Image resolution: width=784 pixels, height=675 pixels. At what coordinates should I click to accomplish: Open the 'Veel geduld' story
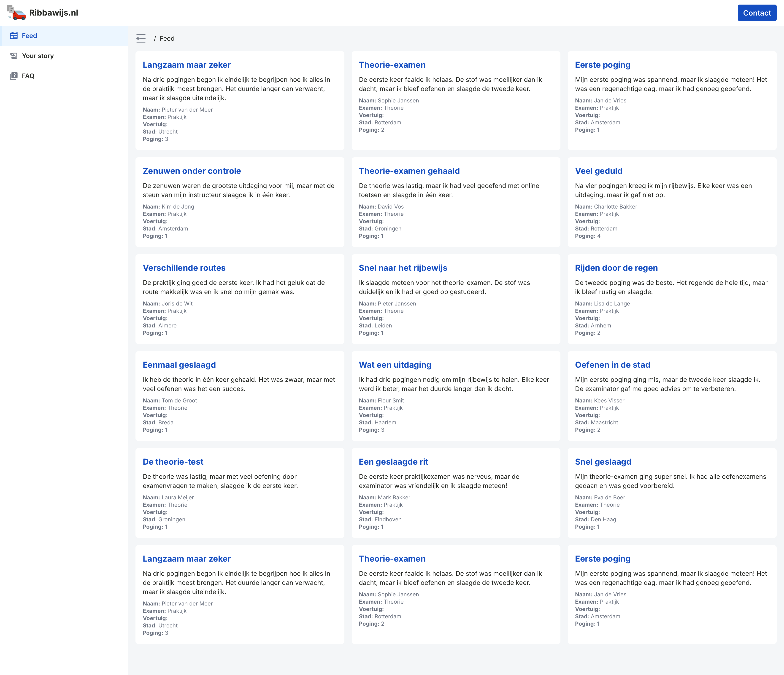pos(598,171)
